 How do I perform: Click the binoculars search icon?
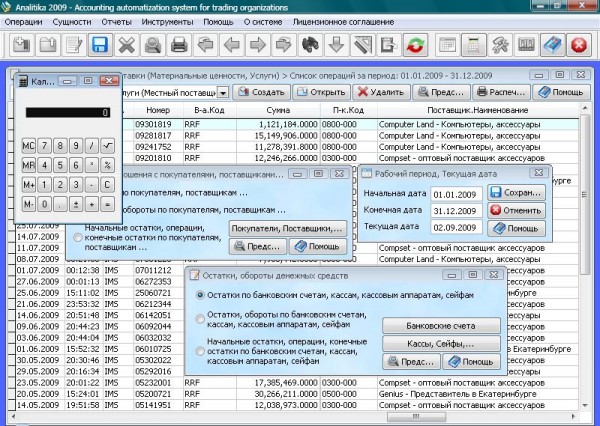[x=310, y=45]
